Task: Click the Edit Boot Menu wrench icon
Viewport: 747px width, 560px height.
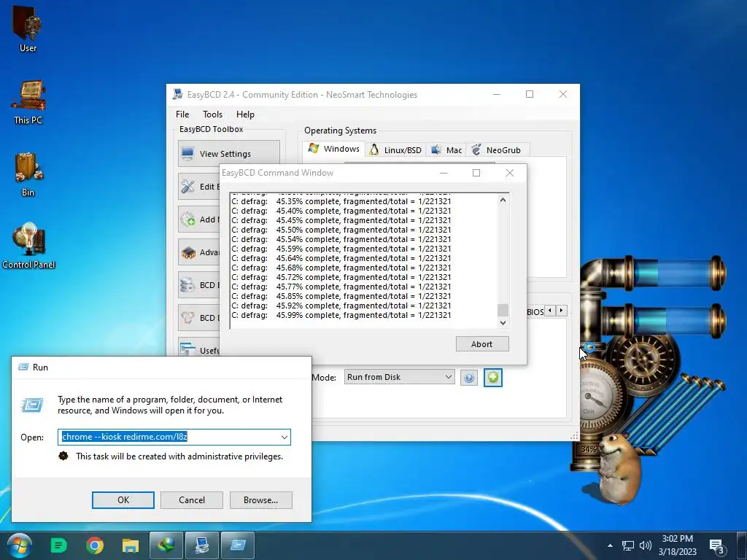Action: pos(187,187)
